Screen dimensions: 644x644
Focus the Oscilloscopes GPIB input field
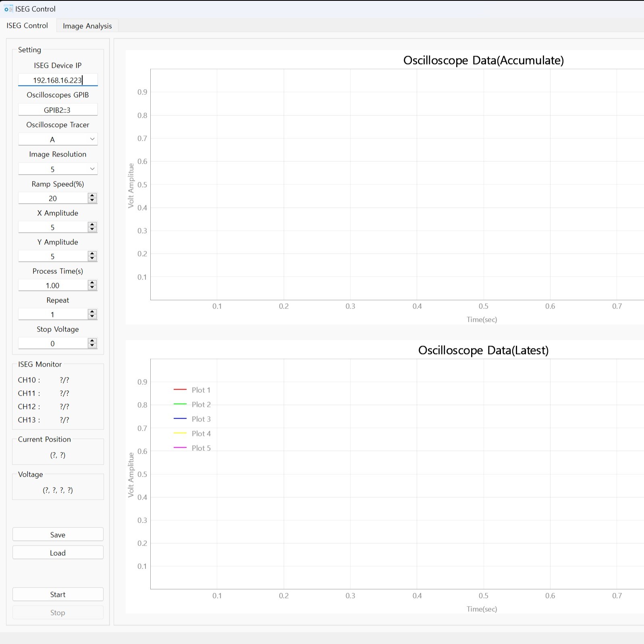point(58,110)
